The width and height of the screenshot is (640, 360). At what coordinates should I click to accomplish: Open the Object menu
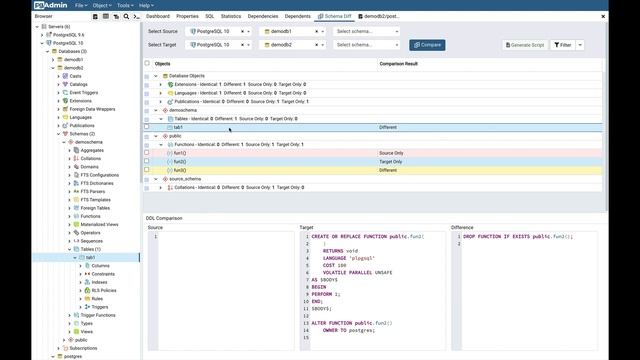pyautogui.click(x=102, y=5)
